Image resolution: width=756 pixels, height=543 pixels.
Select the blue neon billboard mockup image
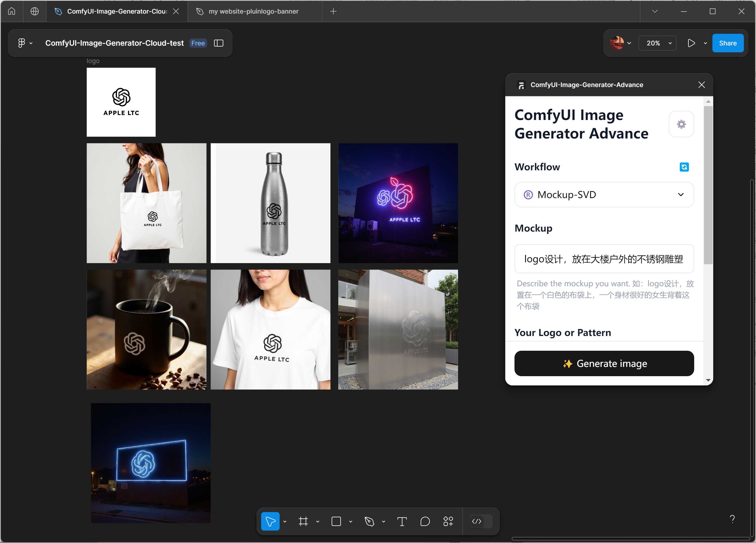tap(151, 463)
